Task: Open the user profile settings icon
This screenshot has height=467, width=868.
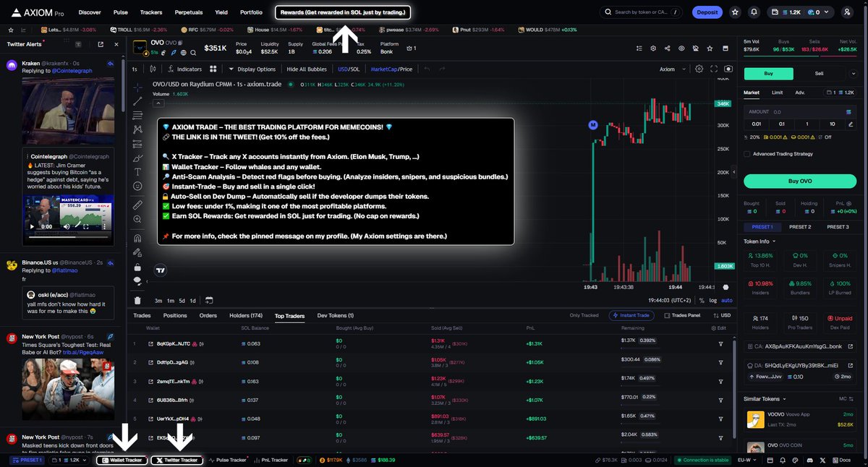Action: pos(847,12)
